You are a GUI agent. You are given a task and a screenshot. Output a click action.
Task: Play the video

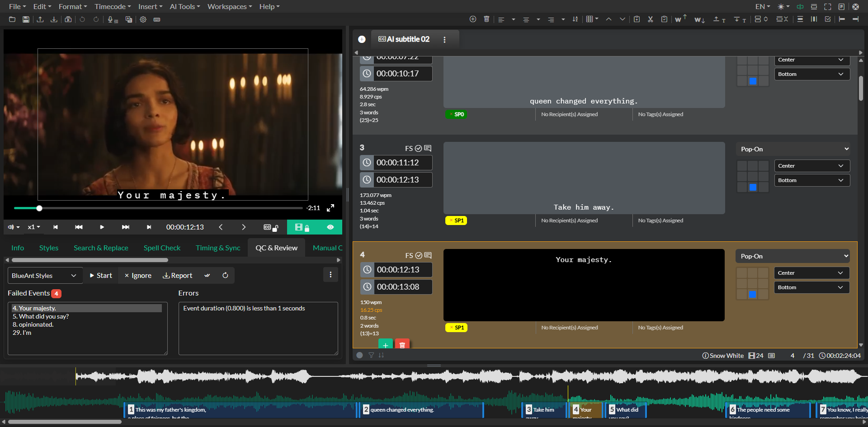tap(102, 227)
